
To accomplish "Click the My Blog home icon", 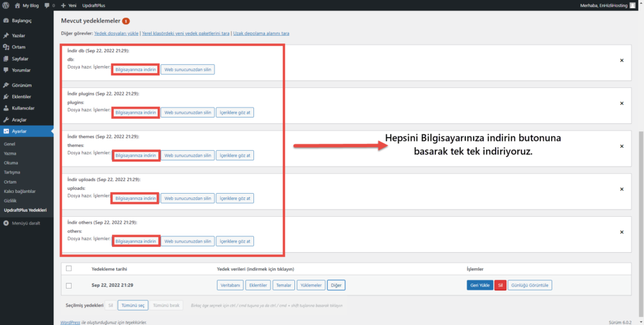I will pyautogui.click(x=17, y=6).
